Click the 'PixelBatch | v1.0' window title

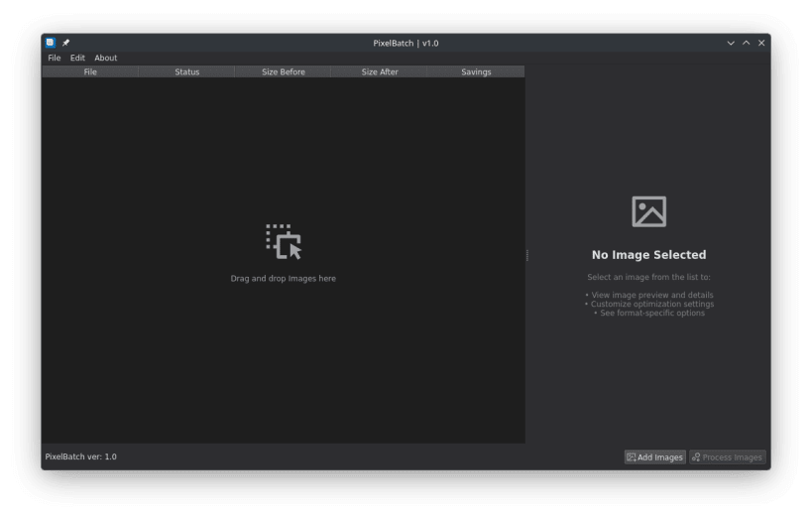406,43
